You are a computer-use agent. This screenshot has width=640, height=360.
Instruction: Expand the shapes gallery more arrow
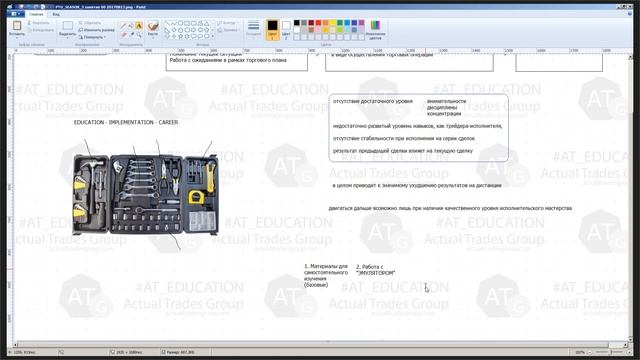(213, 36)
